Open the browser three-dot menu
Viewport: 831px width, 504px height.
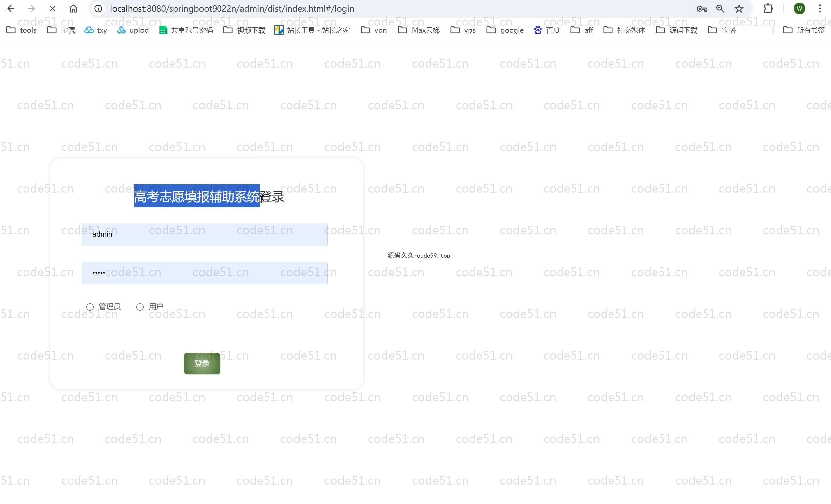tap(820, 8)
